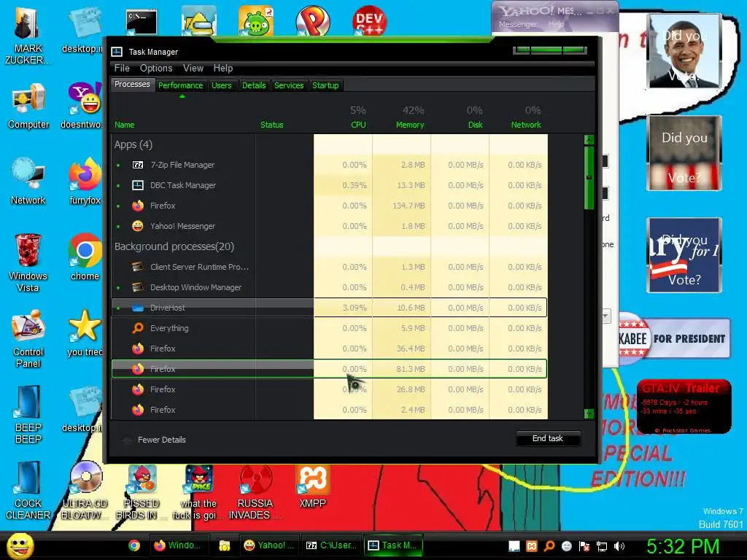Expand the 7-Zip File Manager process group

(118, 166)
